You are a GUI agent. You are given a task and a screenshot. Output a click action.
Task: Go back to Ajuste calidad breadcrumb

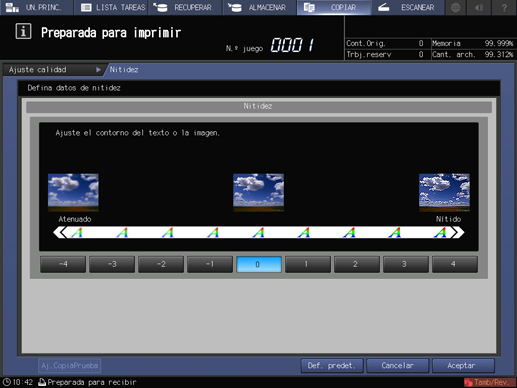point(53,70)
